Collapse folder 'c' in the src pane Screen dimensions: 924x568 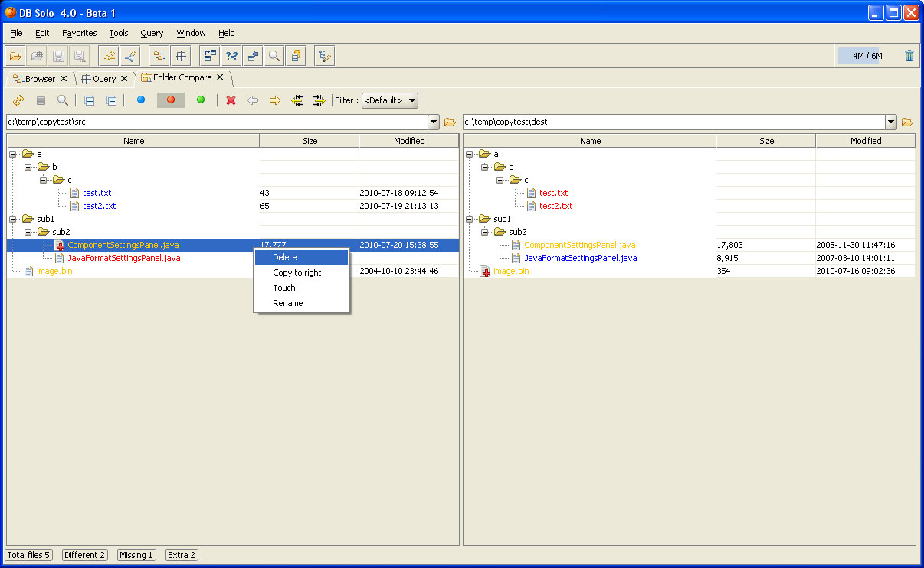click(x=43, y=180)
